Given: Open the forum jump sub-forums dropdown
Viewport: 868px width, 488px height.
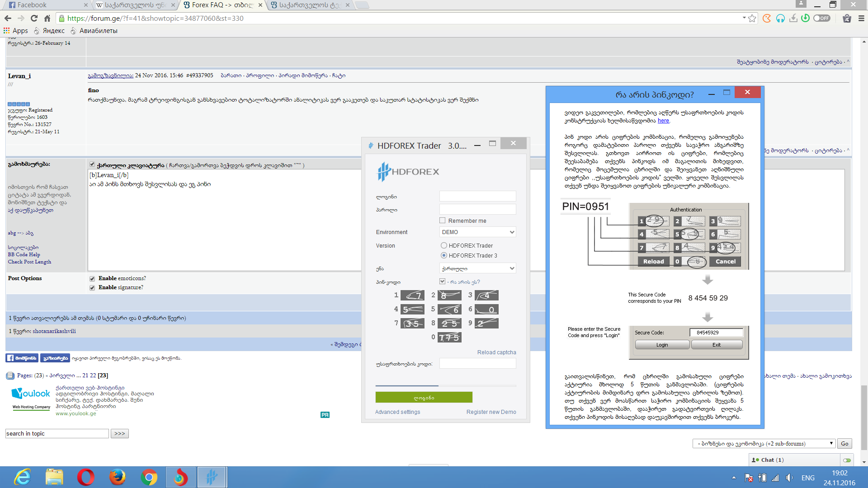Looking at the screenshot, I should coord(764,444).
